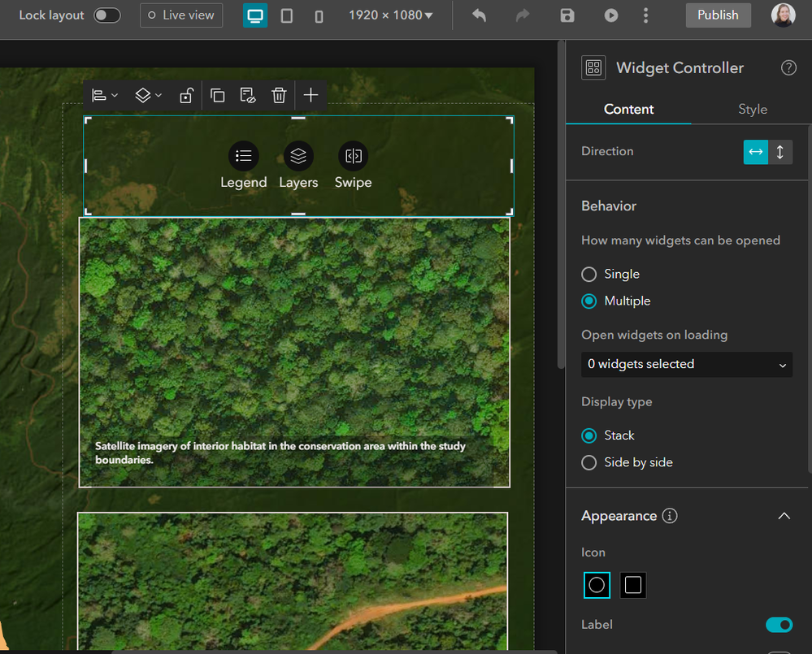Duplicate the widget using copy icon
Screen dimensions: 812x654
point(218,96)
